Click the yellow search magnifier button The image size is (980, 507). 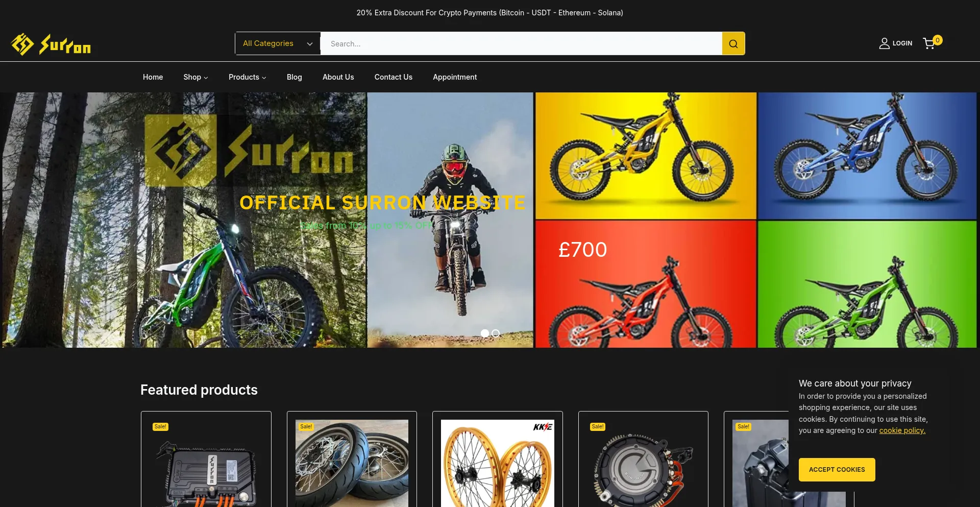pyautogui.click(x=733, y=43)
